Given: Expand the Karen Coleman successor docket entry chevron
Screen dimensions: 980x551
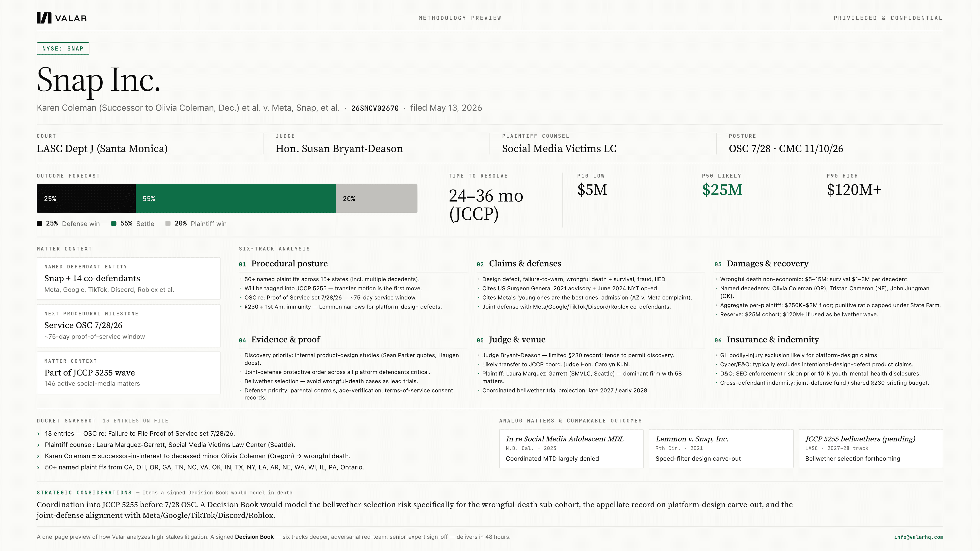Looking at the screenshot, I should [x=39, y=456].
